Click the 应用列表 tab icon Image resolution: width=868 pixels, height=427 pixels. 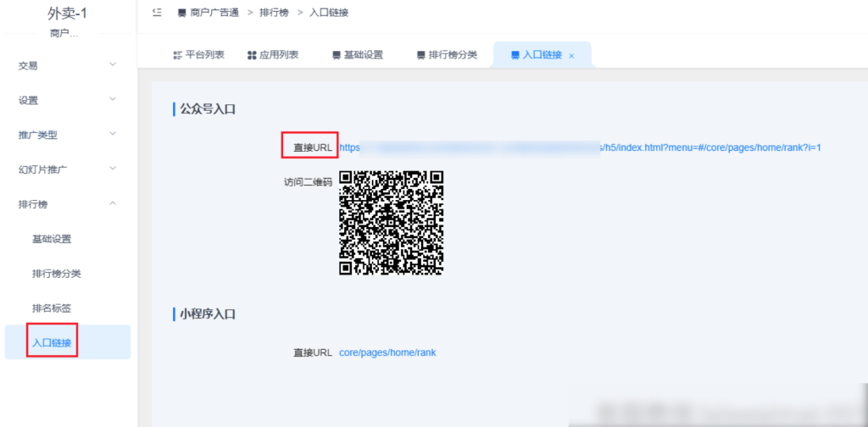click(x=252, y=55)
